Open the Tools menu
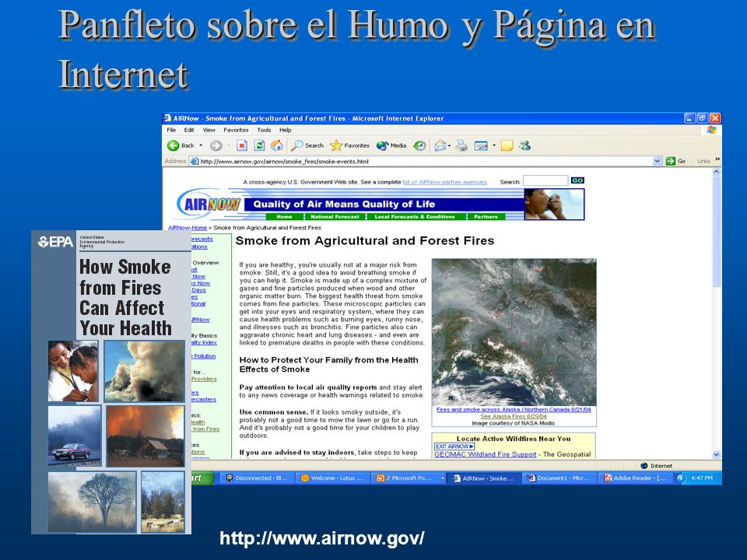The width and height of the screenshot is (747, 560). point(264,130)
